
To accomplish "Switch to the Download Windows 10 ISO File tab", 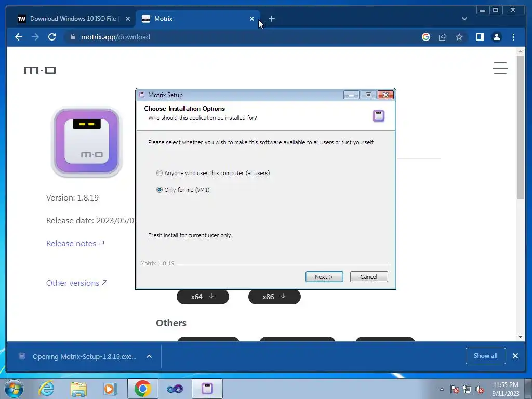I will (74, 19).
